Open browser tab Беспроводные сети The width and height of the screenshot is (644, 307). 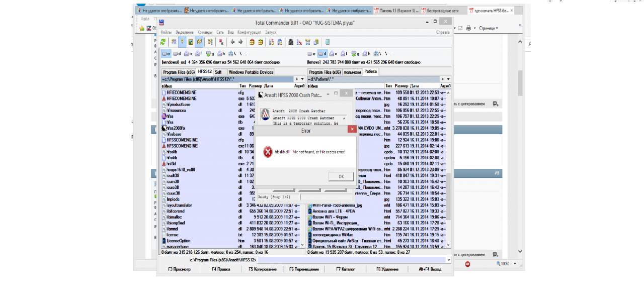click(x=442, y=10)
